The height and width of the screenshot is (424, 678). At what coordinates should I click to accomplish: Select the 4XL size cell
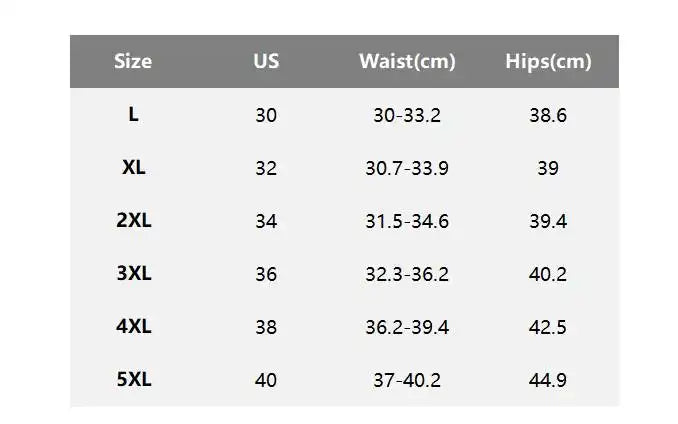[x=133, y=327]
